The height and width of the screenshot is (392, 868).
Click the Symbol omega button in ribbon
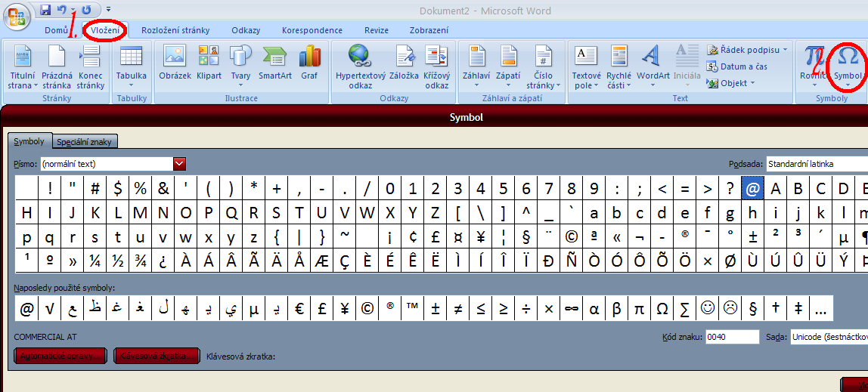point(848,67)
